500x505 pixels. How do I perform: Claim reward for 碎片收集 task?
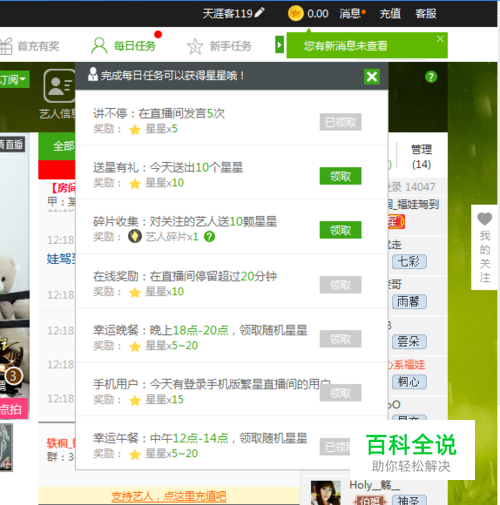(340, 230)
